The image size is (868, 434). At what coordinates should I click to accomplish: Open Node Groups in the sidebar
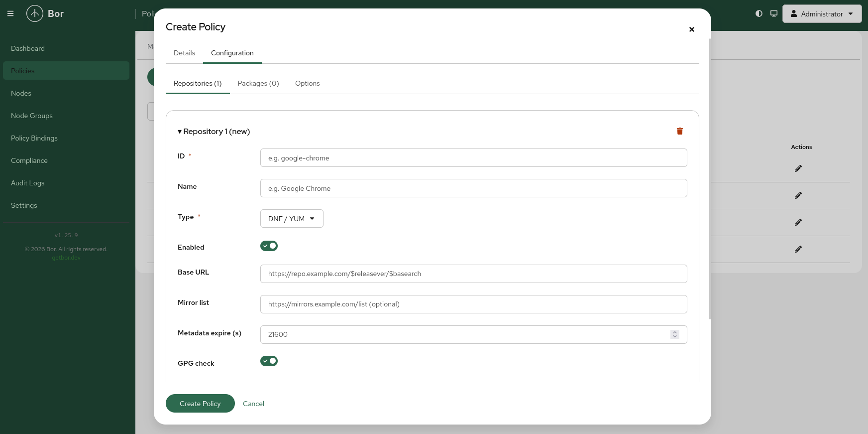tap(66, 116)
